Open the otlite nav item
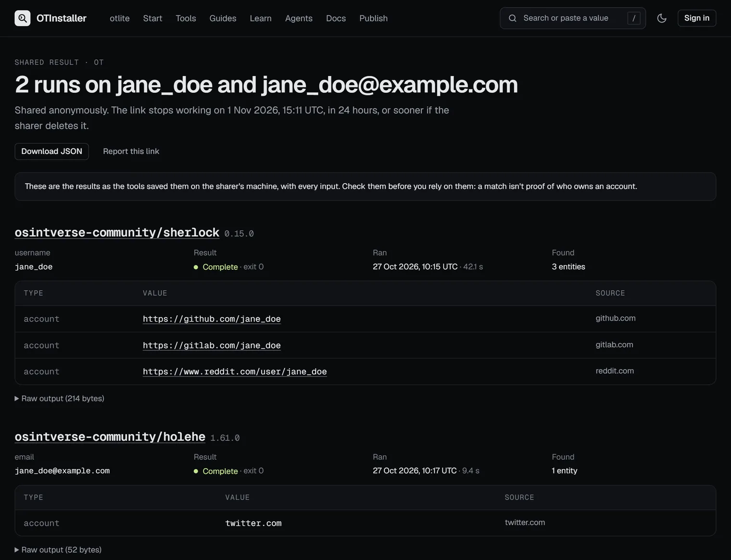 [x=120, y=18]
